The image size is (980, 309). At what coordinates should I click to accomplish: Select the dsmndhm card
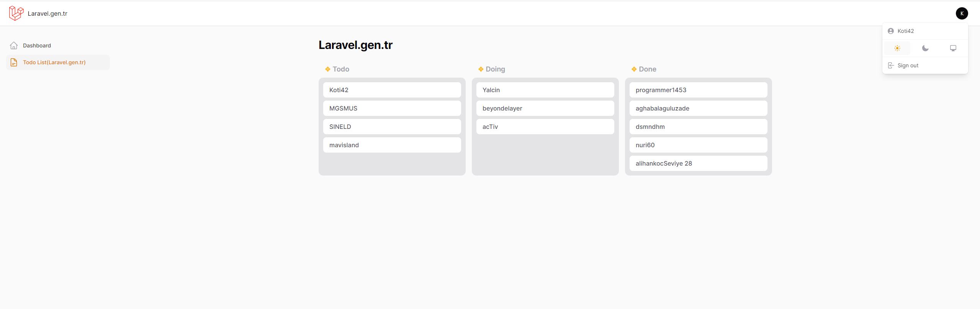699,127
